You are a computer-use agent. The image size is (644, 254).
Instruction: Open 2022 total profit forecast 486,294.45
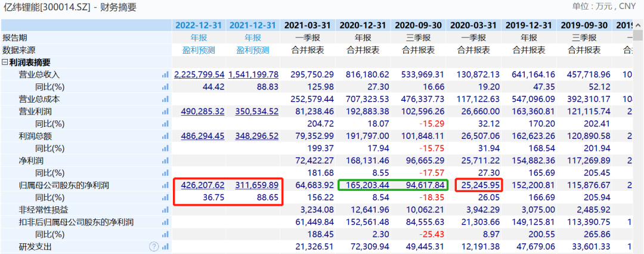click(203, 136)
